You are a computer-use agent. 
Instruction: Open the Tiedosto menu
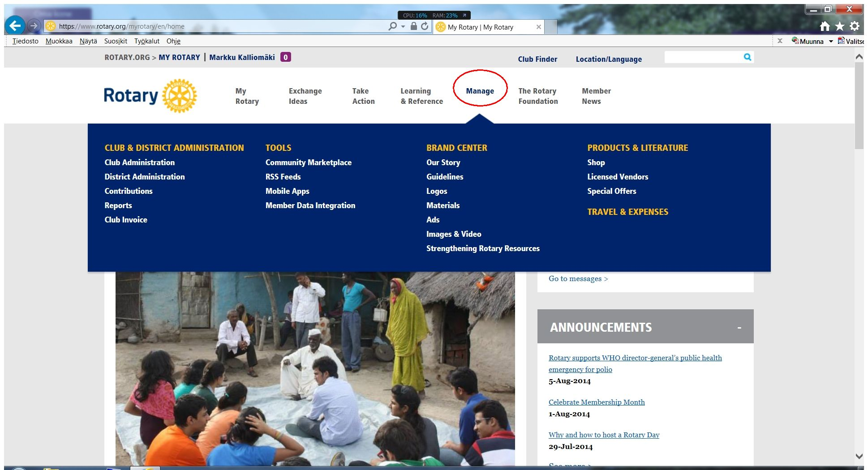pos(26,41)
